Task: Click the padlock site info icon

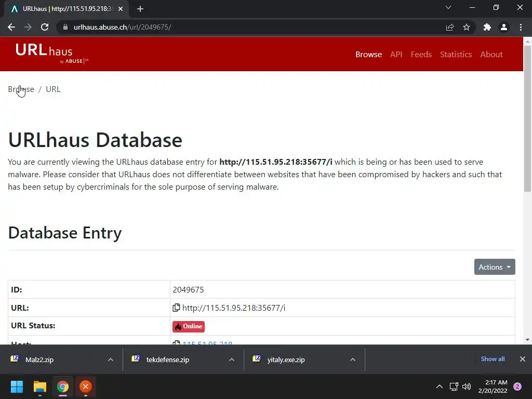Action: point(65,27)
